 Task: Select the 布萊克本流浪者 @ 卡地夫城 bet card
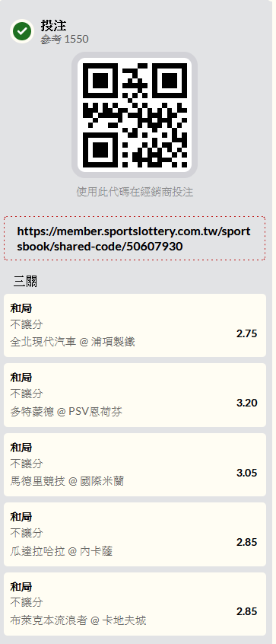[x=135, y=604]
